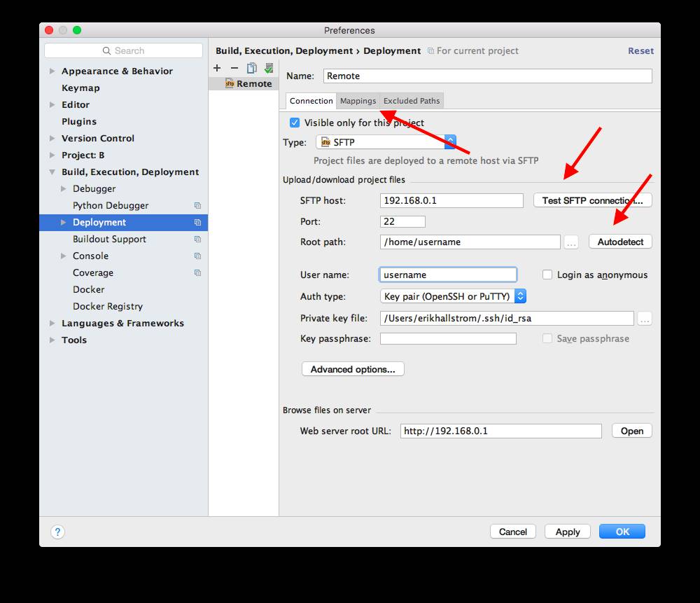Click the Key passphrase field

(x=448, y=338)
